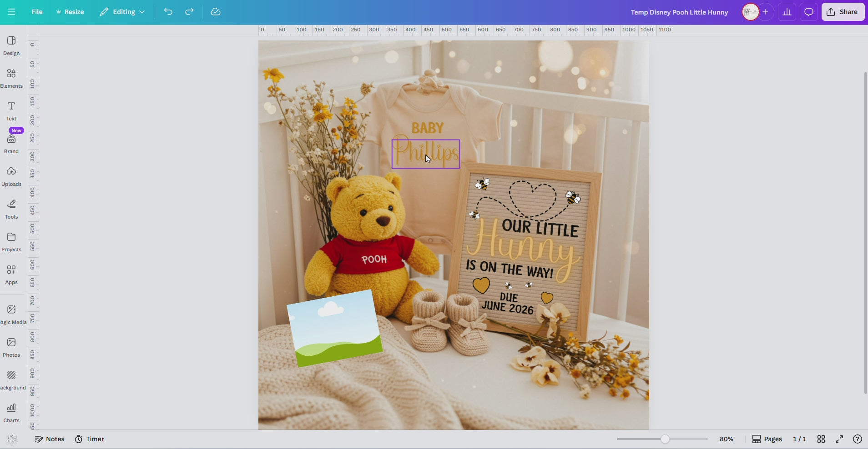Open the main hamburger menu
Screen dimensions: 868x449
11,12
